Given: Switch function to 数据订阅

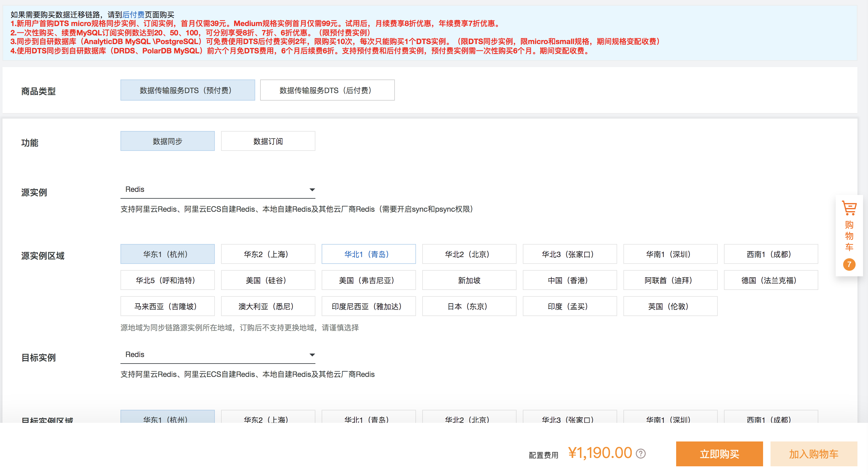Looking at the screenshot, I should (x=268, y=141).
